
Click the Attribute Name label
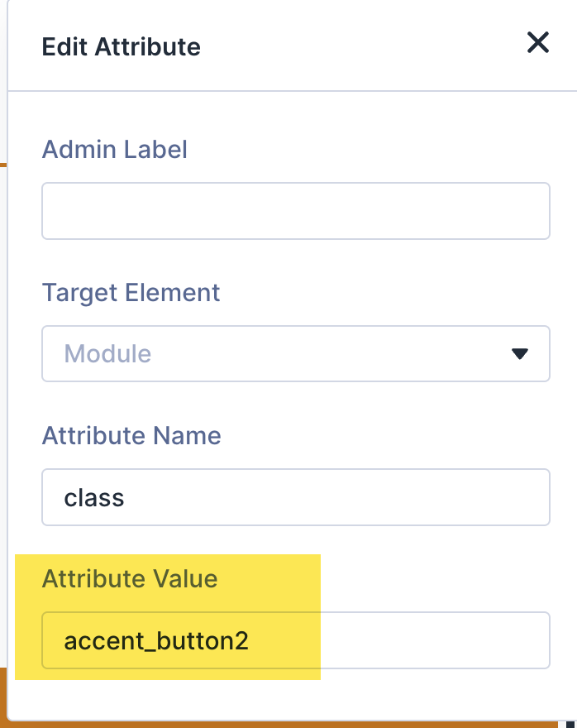[131, 436]
